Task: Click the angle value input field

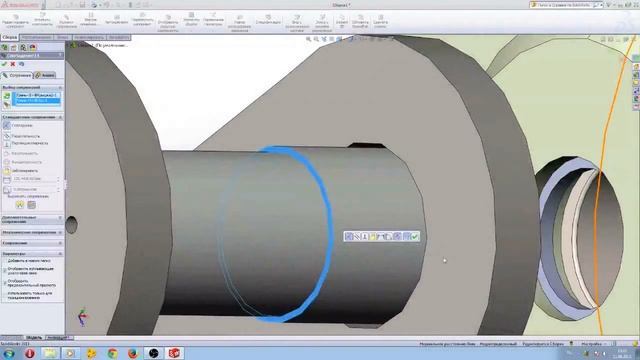Action: pos(34,189)
